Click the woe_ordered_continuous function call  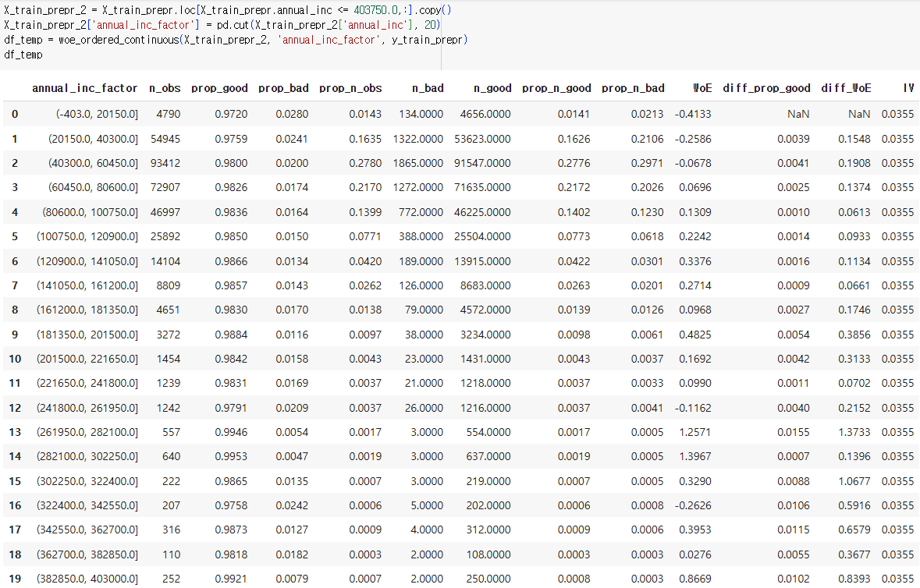pyautogui.click(x=263, y=40)
